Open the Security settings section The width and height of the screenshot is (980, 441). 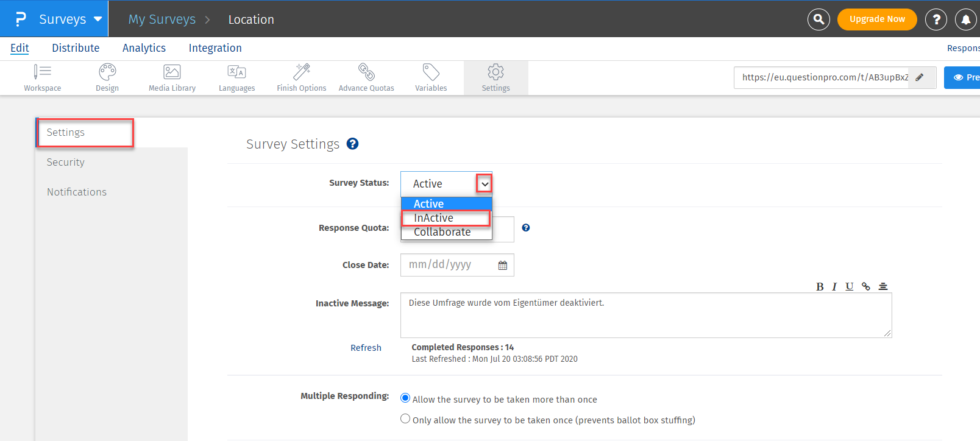[66, 162]
